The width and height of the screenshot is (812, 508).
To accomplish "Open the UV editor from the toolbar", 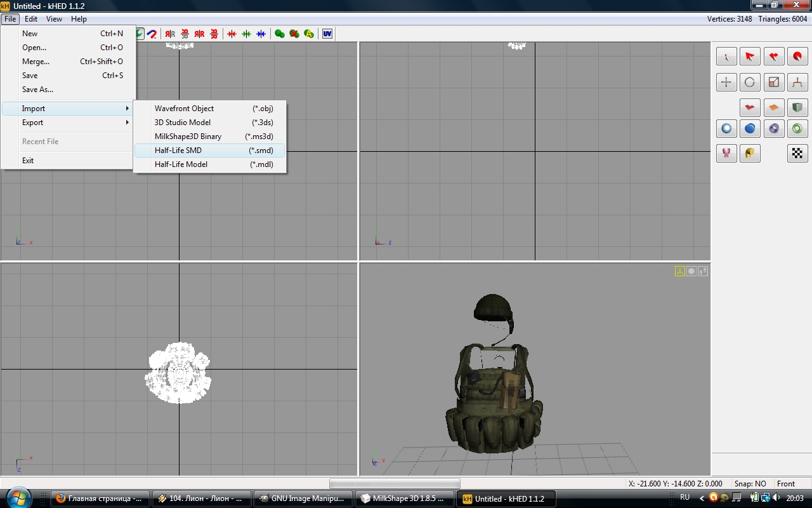I will click(327, 34).
